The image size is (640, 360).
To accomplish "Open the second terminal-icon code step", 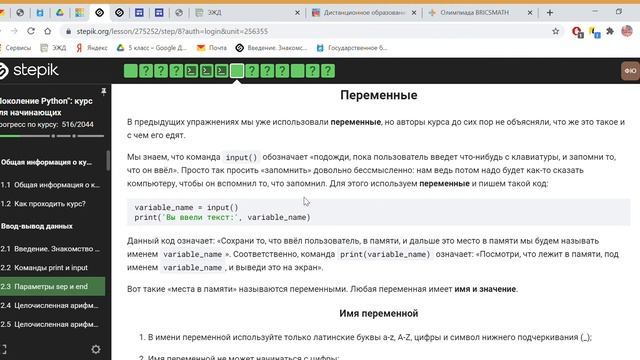I will 206,71.
